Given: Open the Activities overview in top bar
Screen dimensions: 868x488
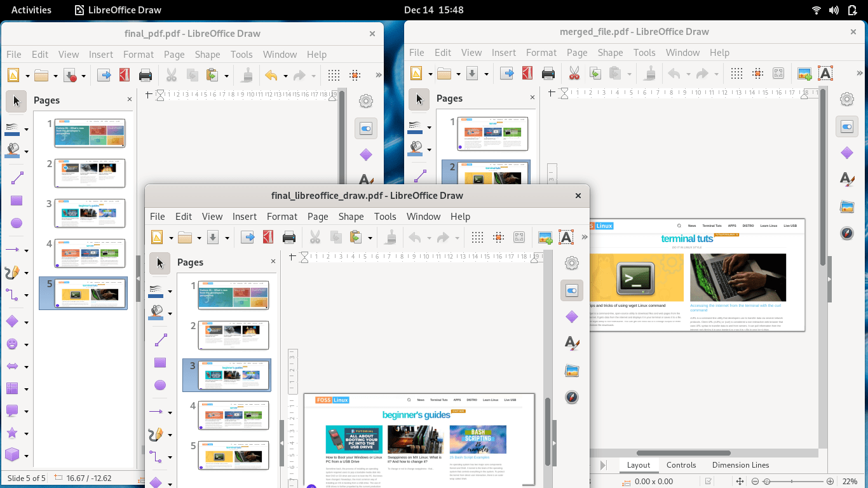Looking at the screenshot, I should point(31,10).
